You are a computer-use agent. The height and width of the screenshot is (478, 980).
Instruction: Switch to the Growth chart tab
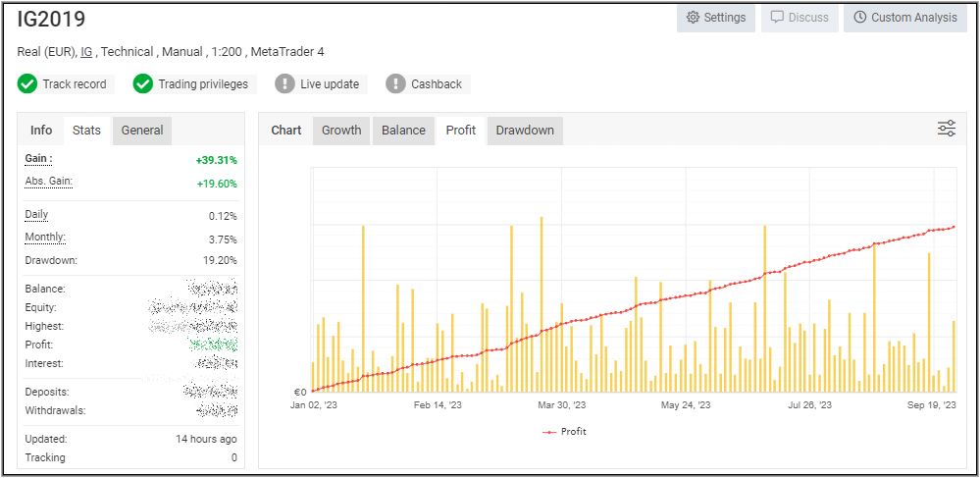[341, 131]
